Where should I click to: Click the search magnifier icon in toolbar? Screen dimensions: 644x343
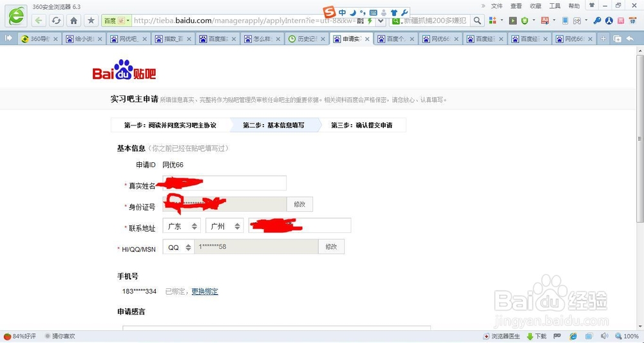(x=477, y=21)
